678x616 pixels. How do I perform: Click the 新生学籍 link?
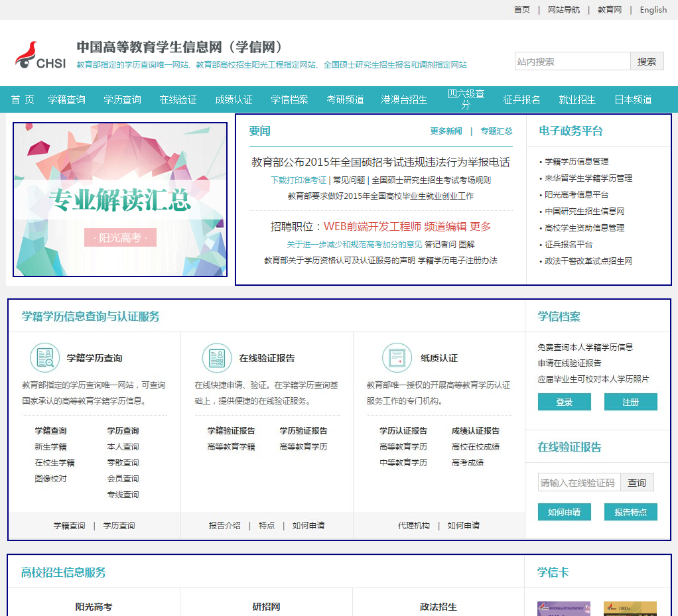(50, 447)
